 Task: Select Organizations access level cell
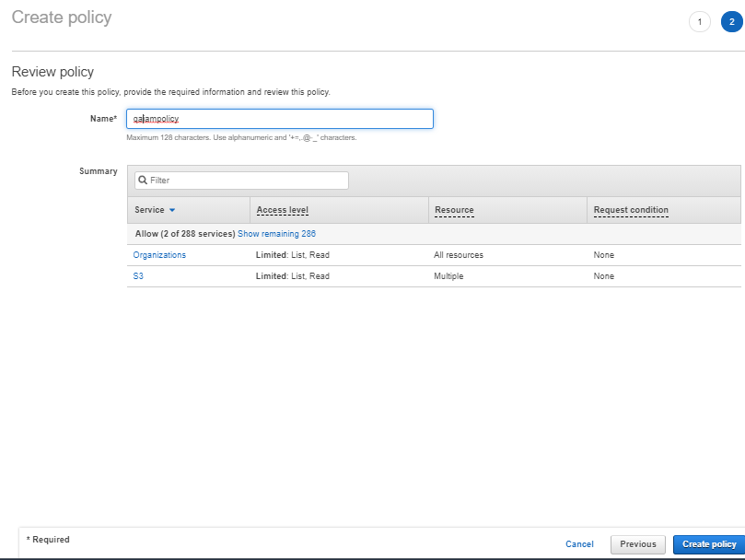tap(292, 255)
